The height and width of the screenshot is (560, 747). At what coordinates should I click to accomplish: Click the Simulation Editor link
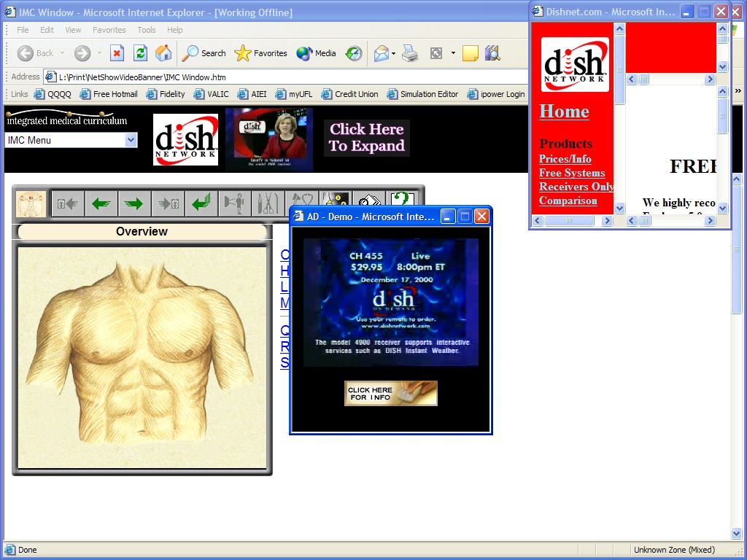tap(423, 94)
